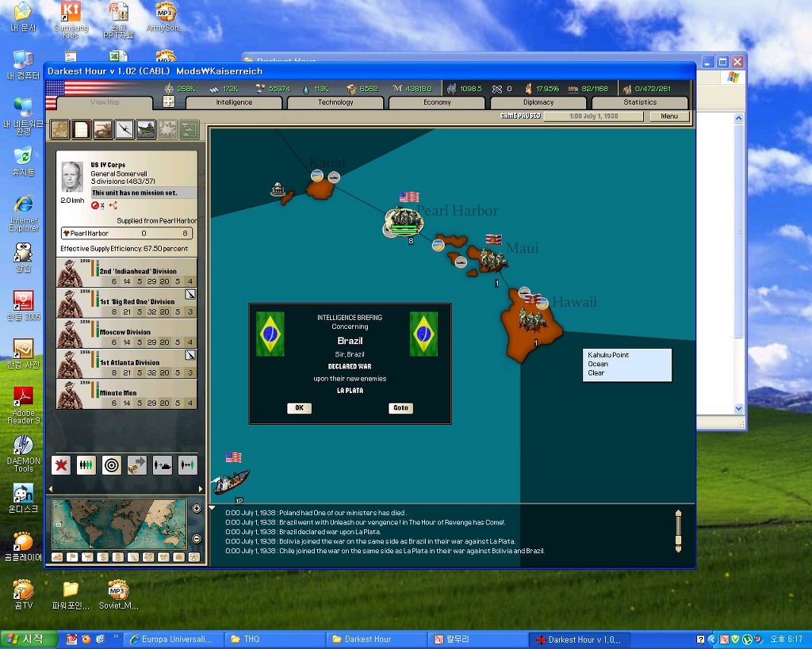Screen dimensions: 812x649
Task: Select the Minute Men division row
Action: point(126,395)
